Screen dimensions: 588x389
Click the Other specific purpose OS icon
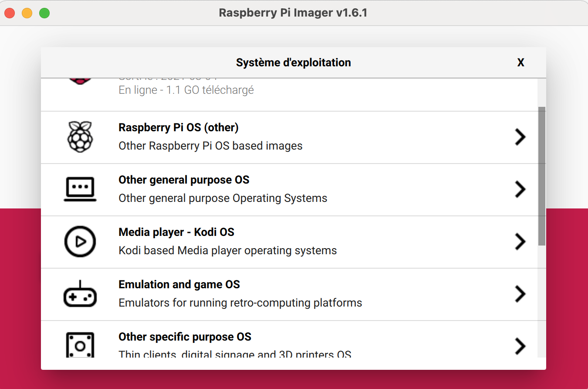coord(80,345)
